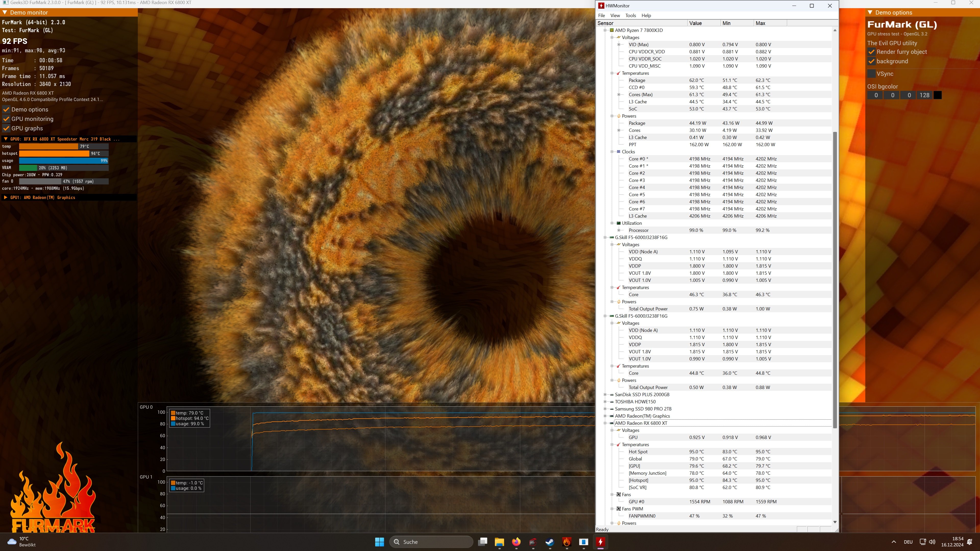The width and height of the screenshot is (980, 551).
Task: Open Steam from the taskbar
Action: pyautogui.click(x=550, y=542)
